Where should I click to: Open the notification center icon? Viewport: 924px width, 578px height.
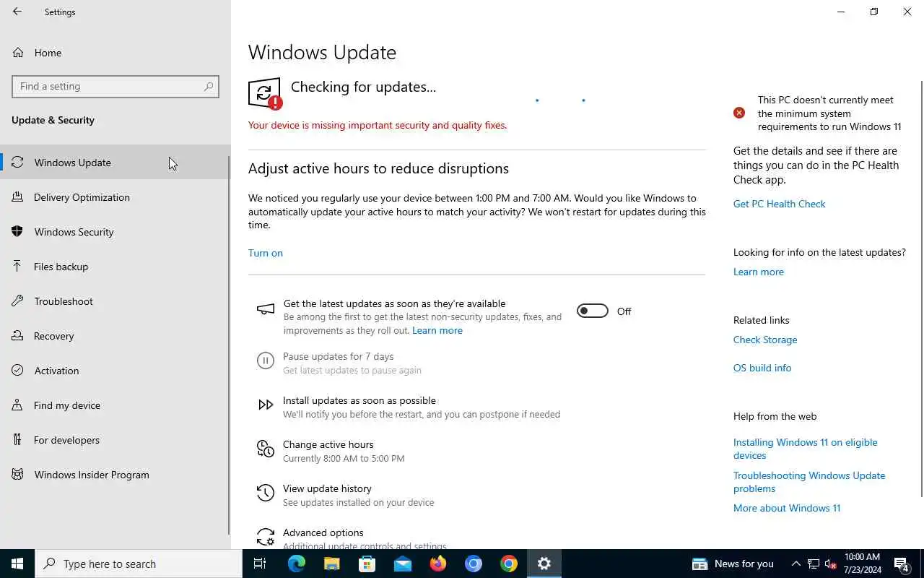click(x=902, y=564)
